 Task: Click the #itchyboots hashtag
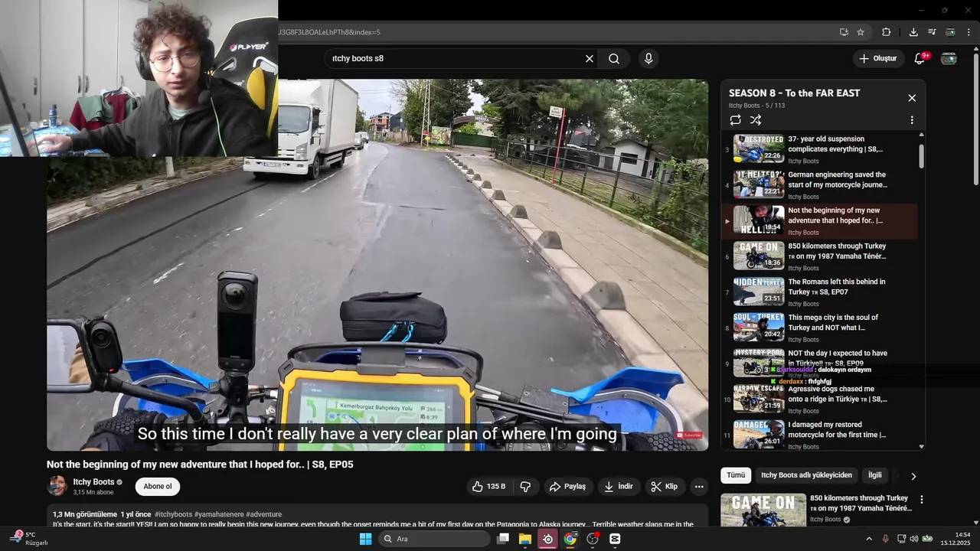(173, 514)
